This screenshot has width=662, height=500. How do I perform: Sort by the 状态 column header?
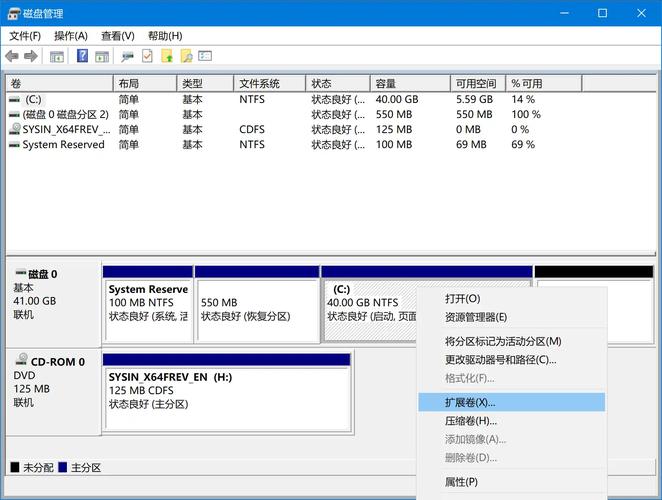[338, 84]
